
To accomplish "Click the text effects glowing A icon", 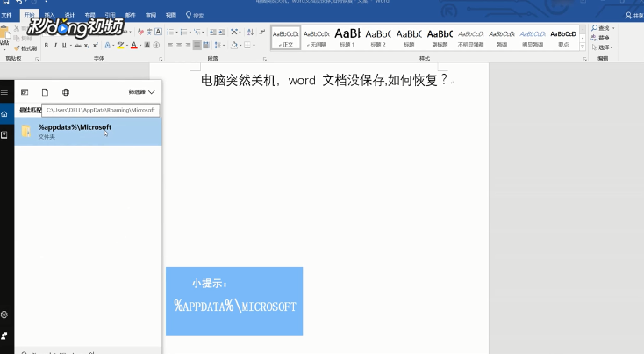I will 107,45.
